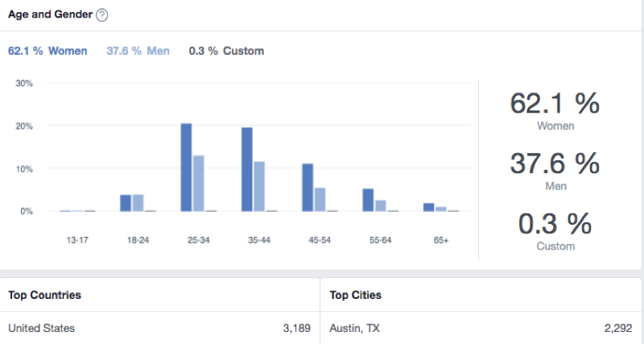Click the women bar for ages 65+
The image size is (644, 344).
click(429, 207)
